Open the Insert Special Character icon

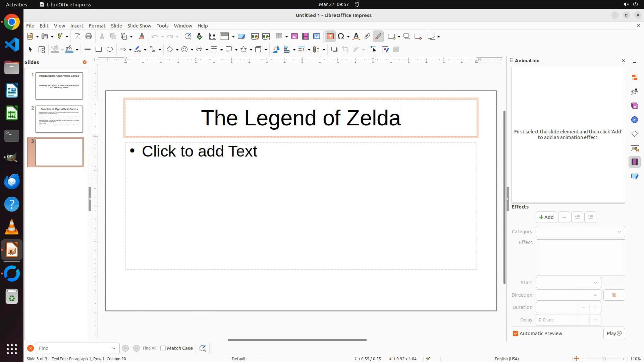coord(341,37)
